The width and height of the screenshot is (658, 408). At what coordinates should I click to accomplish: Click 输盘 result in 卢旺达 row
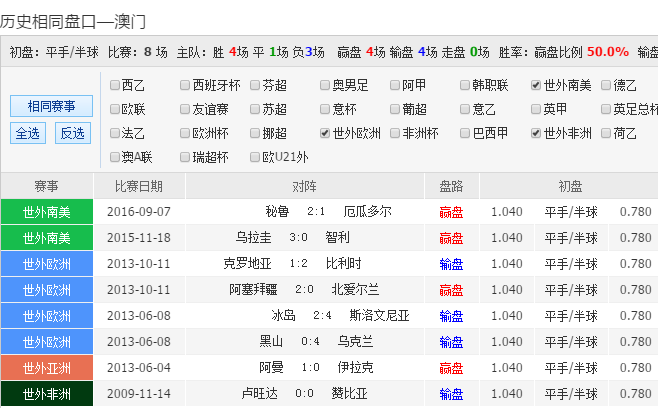(452, 394)
